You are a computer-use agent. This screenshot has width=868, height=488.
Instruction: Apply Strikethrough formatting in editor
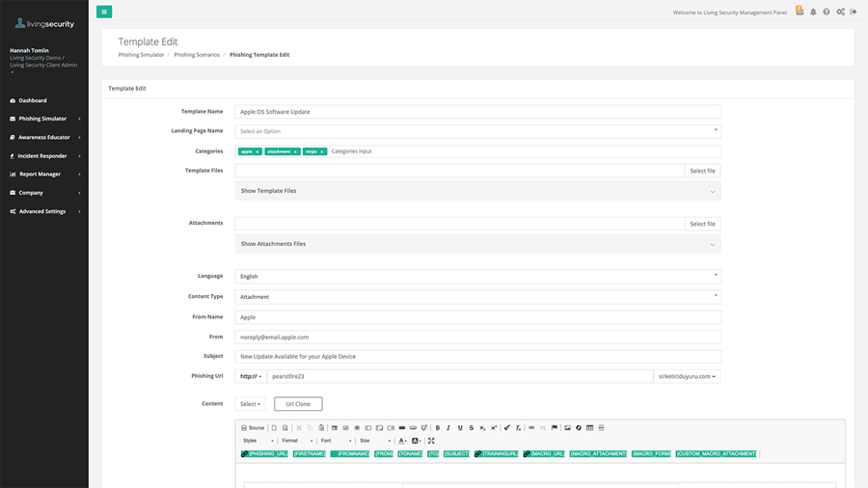pyautogui.click(x=471, y=427)
